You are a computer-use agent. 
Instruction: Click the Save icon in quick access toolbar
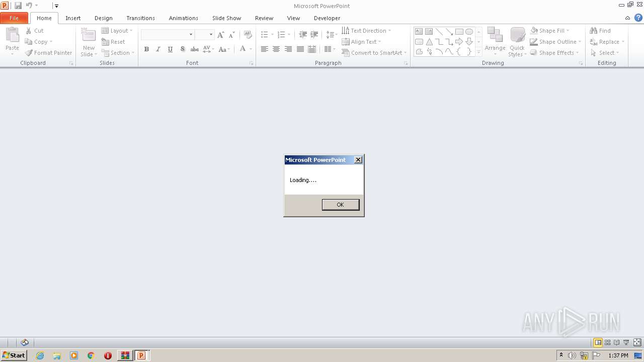18,6
